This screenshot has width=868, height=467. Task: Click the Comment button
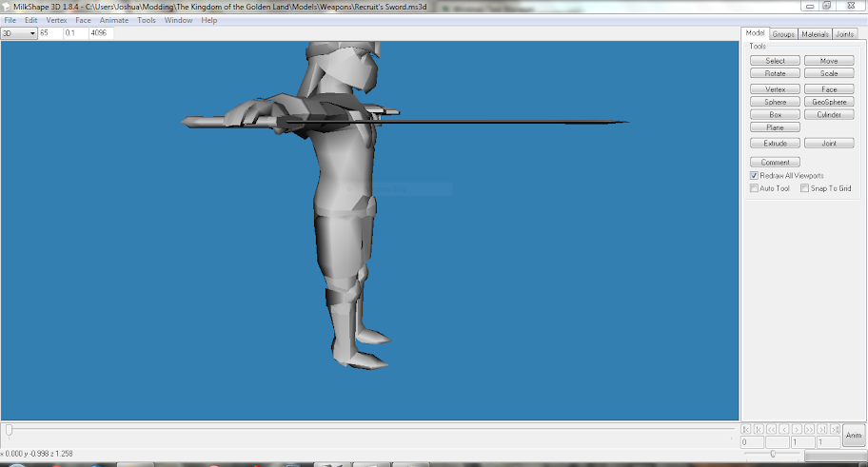[x=775, y=162]
